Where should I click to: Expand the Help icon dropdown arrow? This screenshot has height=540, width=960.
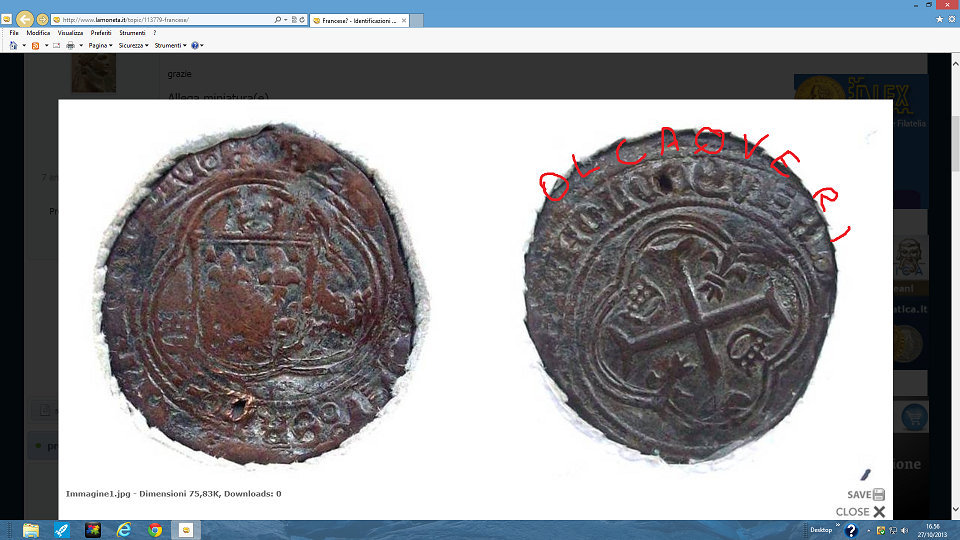[x=202, y=45]
